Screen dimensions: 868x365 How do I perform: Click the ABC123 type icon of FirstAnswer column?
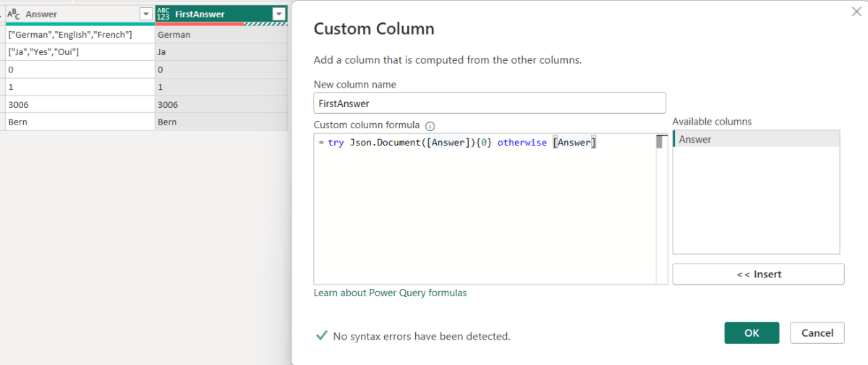(x=163, y=14)
